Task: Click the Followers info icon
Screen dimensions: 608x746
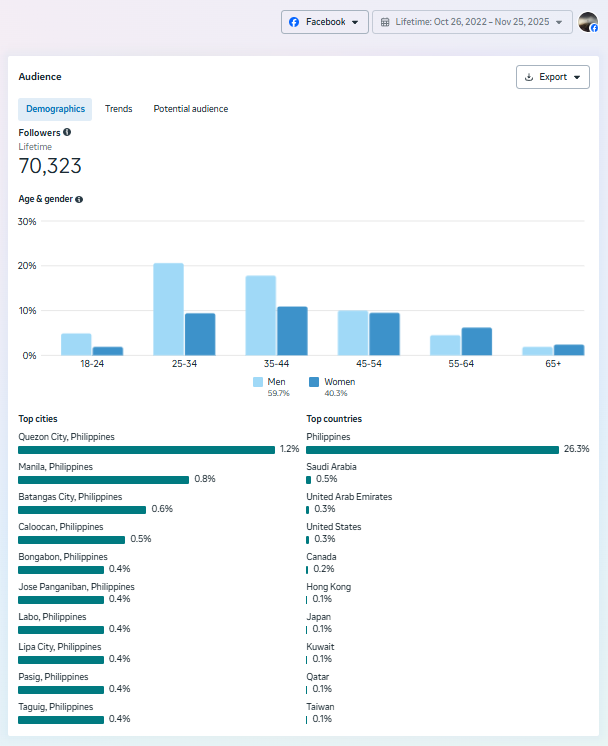Action: click(x=67, y=132)
